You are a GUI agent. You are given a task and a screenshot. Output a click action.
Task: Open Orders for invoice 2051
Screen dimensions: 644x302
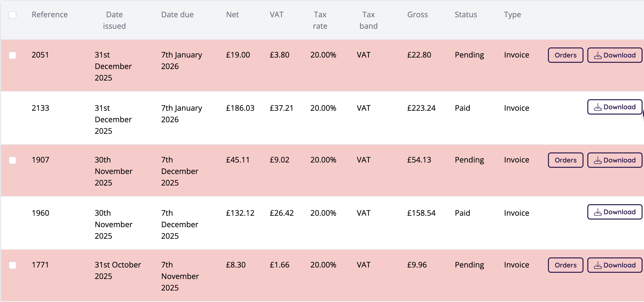[565, 55]
